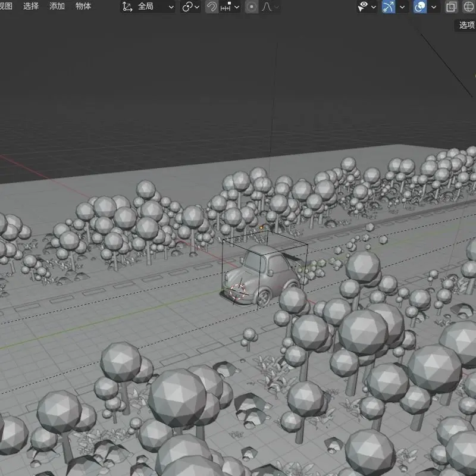The image size is (476, 476).
Task: Toggle viewport overlays display
Action: tap(420, 7)
